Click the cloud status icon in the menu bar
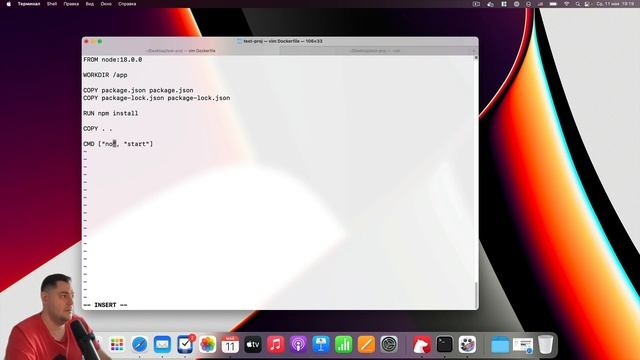Screen dimensions: 640x360 pos(491,4)
